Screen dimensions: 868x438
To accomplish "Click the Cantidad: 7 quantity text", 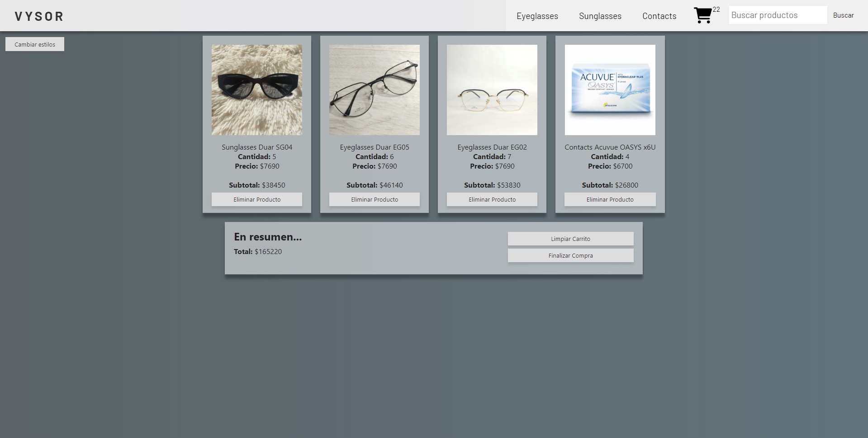I will tap(492, 157).
